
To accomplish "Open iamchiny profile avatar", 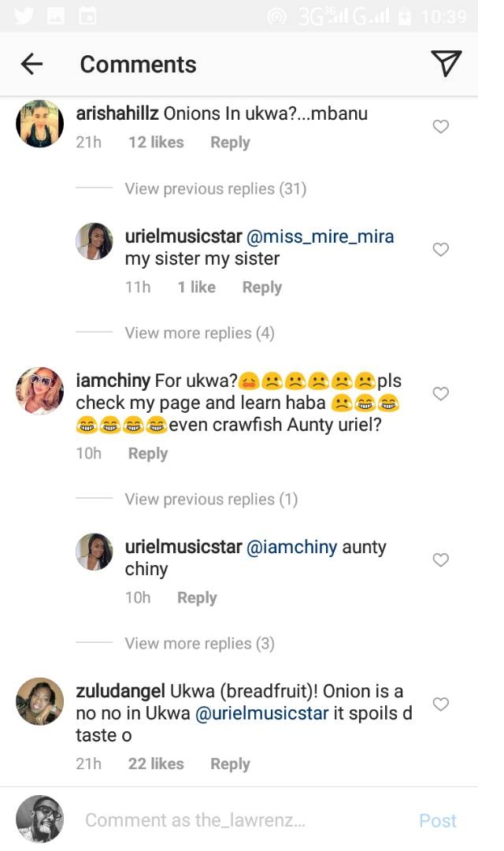I will point(40,391).
